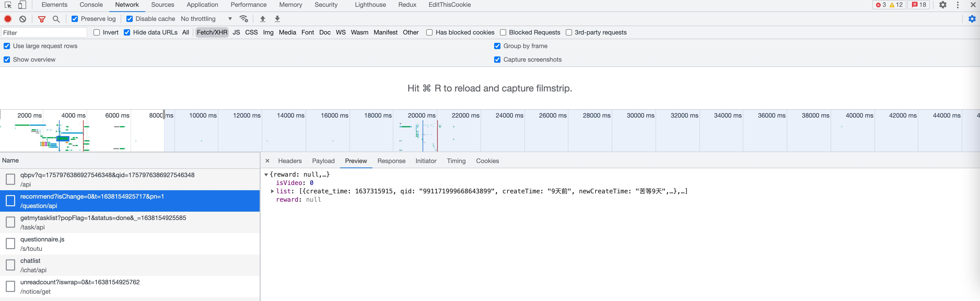Uncheck Preserve log checkbox
The width and height of the screenshot is (980, 301).
click(x=75, y=19)
